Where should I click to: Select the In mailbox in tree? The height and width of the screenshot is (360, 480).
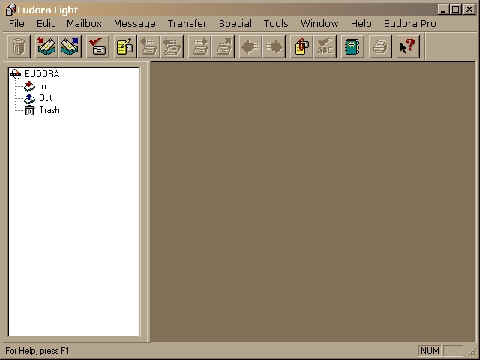point(43,86)
